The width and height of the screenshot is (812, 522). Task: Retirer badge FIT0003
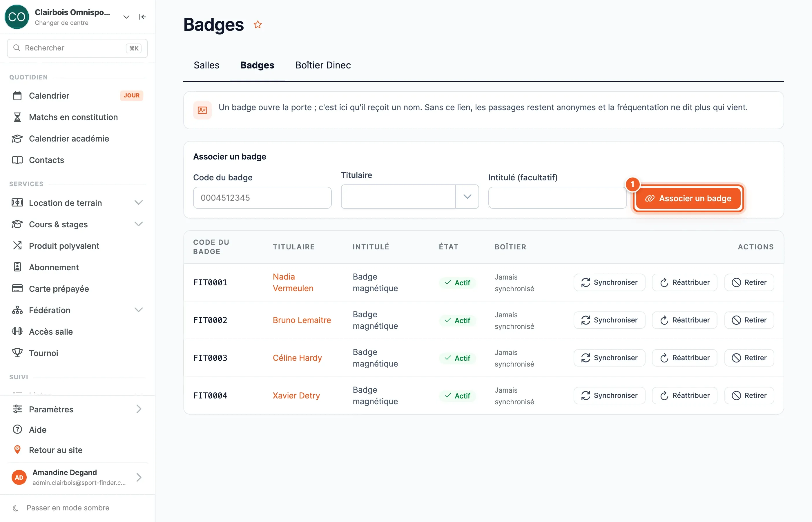tap(749, 358)
